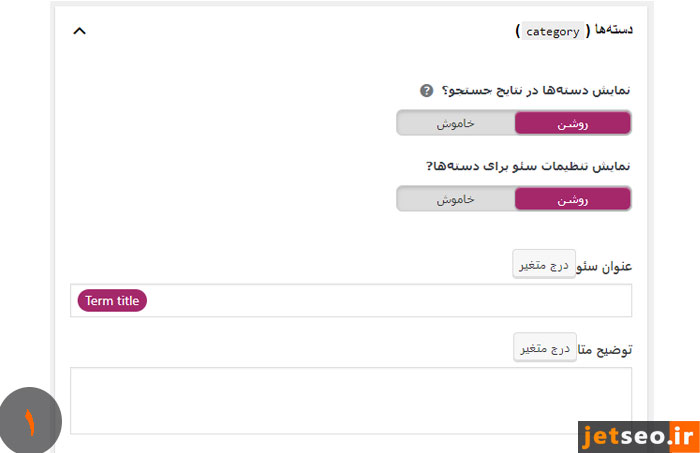Viewport: 700px width, 453px height.
Task: Click the دسته‌ها section heading text
Action: pyautogui.click(x=612, y=31)
